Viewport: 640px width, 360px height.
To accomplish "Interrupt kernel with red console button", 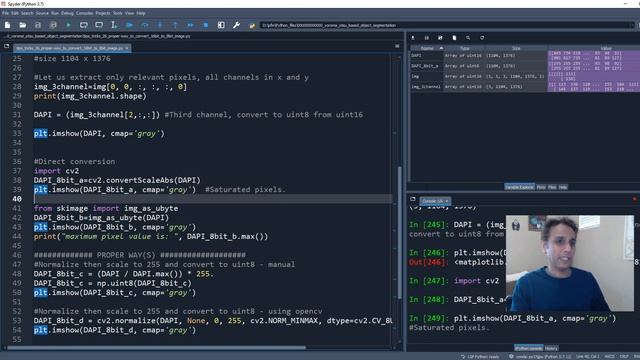I will click(635, 200).
